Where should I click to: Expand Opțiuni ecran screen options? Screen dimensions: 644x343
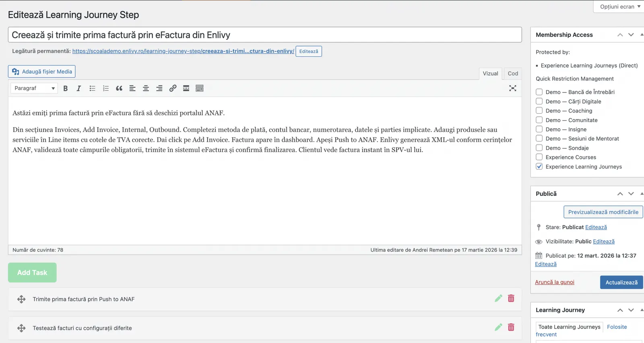point(619,6)
